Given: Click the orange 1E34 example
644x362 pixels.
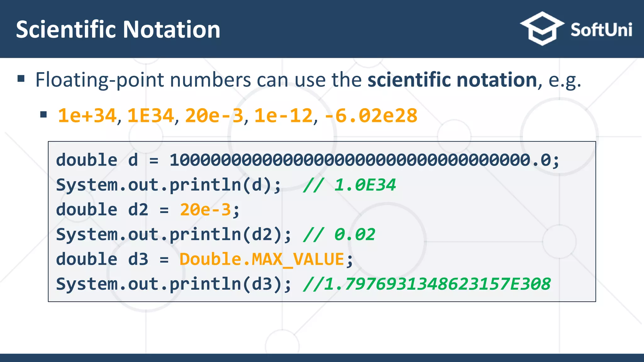Looking at the screenshot, I should [150, 115].
